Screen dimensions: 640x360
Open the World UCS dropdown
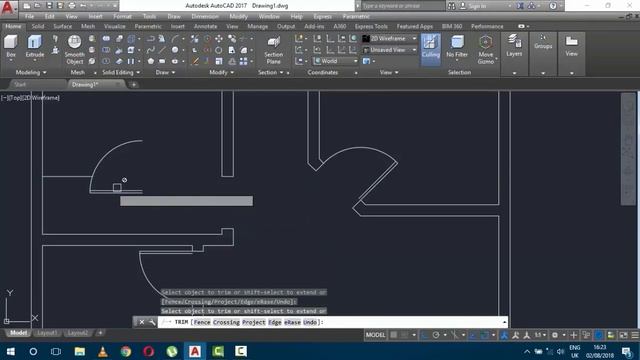coord(336,61)
